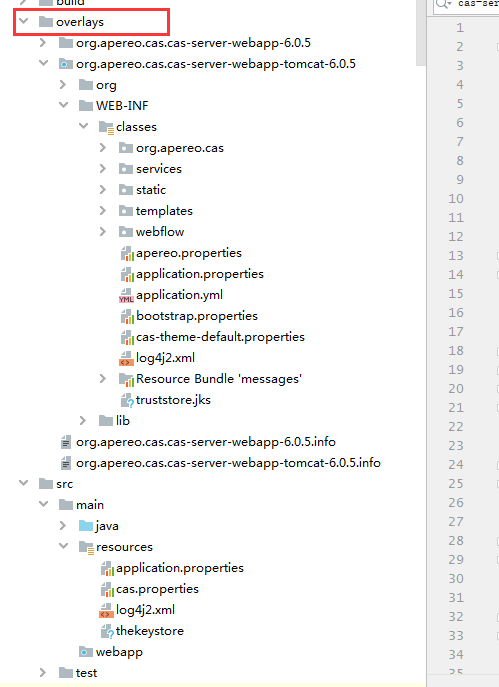The width and height of the screenshot is (499, 687).
Task: Click the webapp-tomcat-6.0.5.info file icon
Action: pos(66,463)
